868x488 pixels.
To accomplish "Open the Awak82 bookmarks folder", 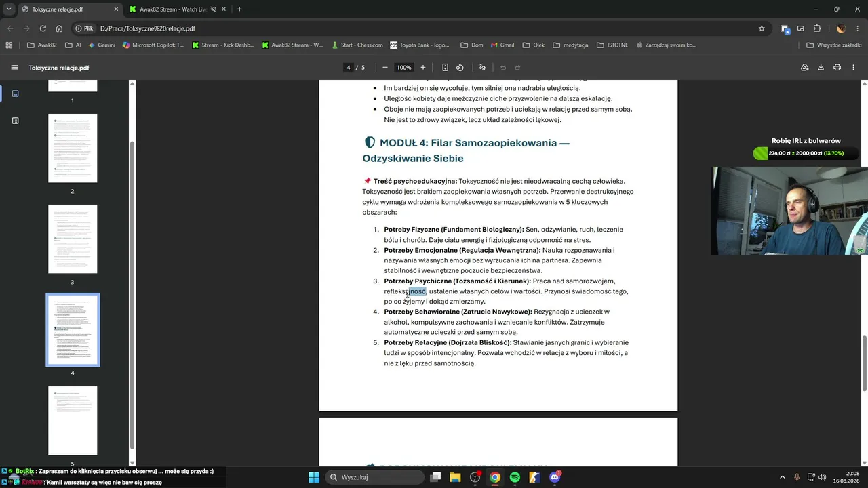I will [42, 45].
